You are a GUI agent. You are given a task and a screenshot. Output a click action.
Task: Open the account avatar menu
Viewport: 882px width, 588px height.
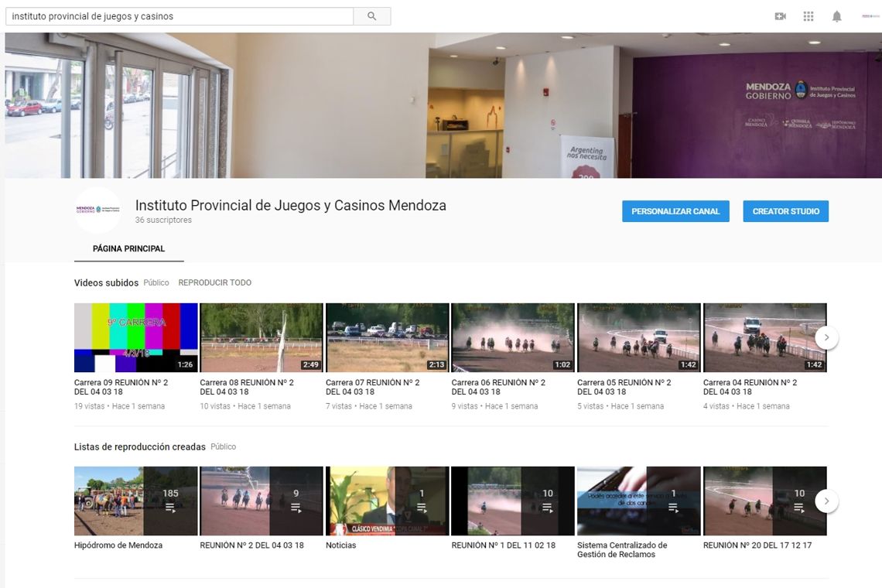tap(870, 16)
